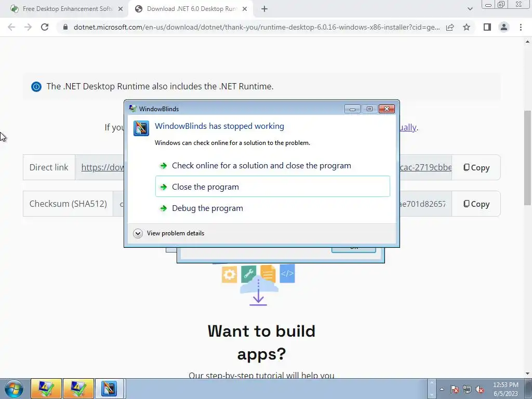
Task: Click the page vertical scrollbar thumb
Action: 527,158
